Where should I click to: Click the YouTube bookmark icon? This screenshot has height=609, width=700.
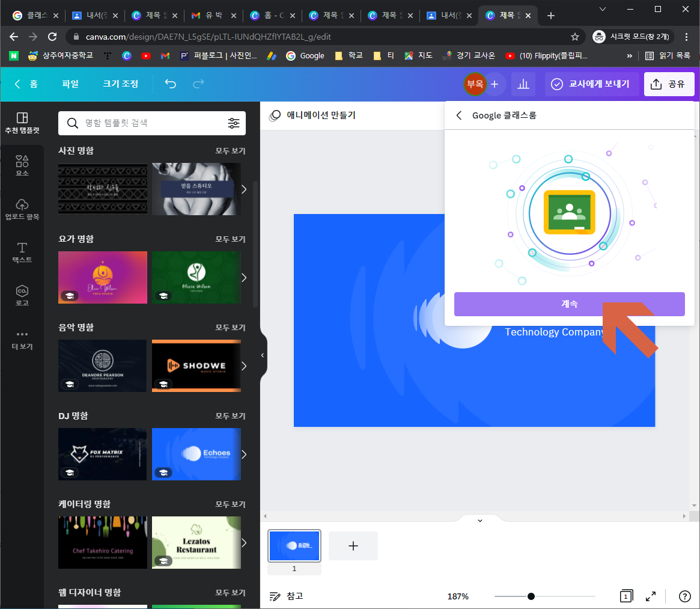coord(145,56)
